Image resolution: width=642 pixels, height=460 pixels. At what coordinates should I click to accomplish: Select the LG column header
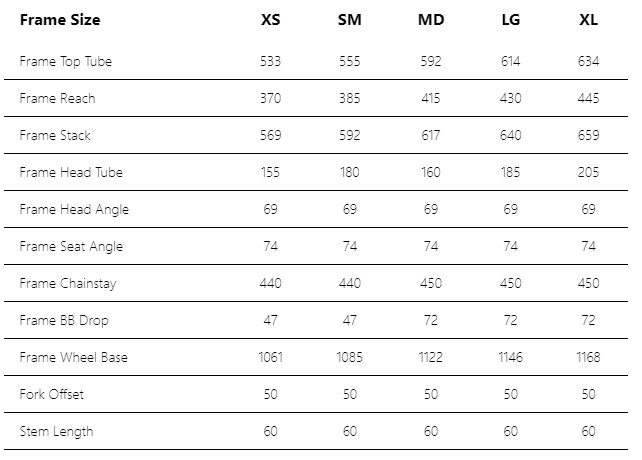click(x=511, y=20)
